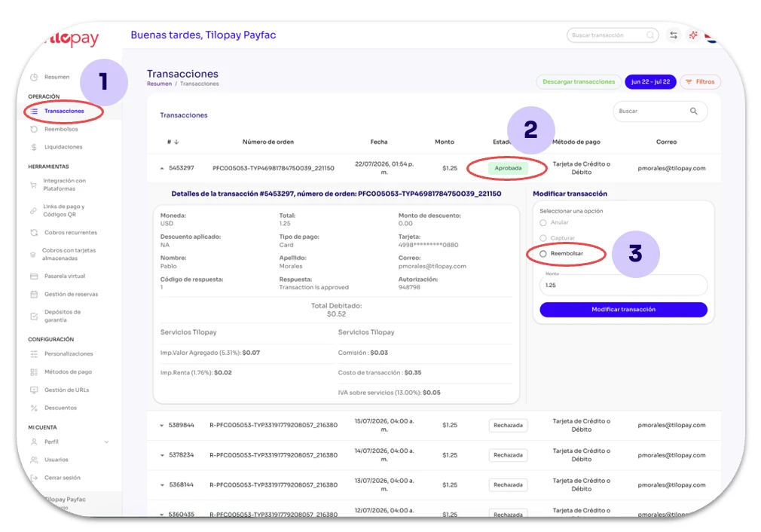The height and width of the screenshot is (532, 761).
Task: Click the Reembolsos refresh icon
Action: tap(34, 129)
